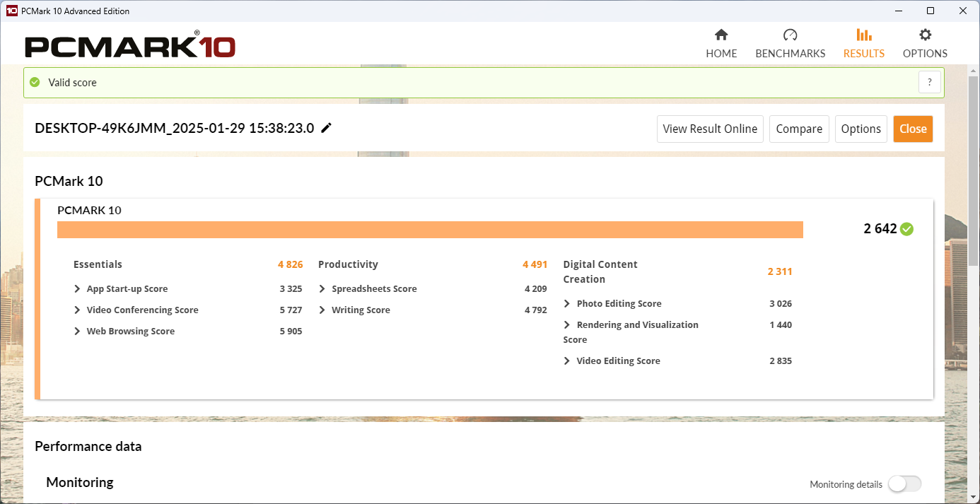Expand Photo Editing Score details
980x504 pixels.
pos(567,304)
